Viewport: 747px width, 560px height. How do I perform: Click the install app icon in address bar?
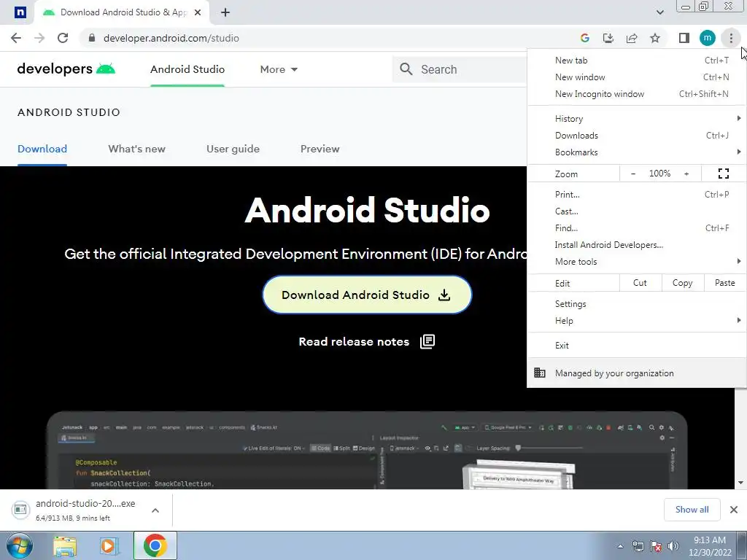coord(608,38)
